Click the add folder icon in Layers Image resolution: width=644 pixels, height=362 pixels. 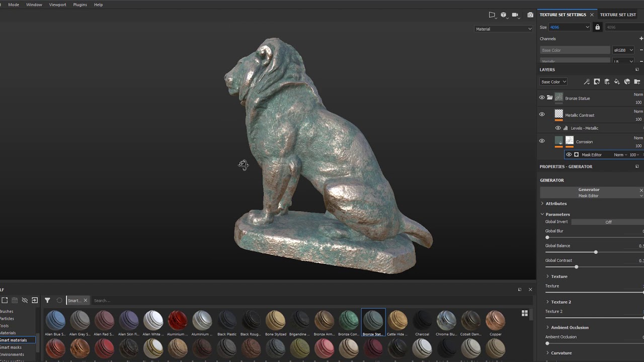[x=637, y=81]
